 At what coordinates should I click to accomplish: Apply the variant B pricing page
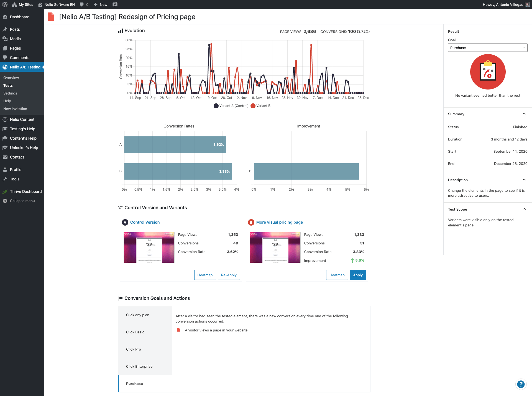tap(357, 275)
